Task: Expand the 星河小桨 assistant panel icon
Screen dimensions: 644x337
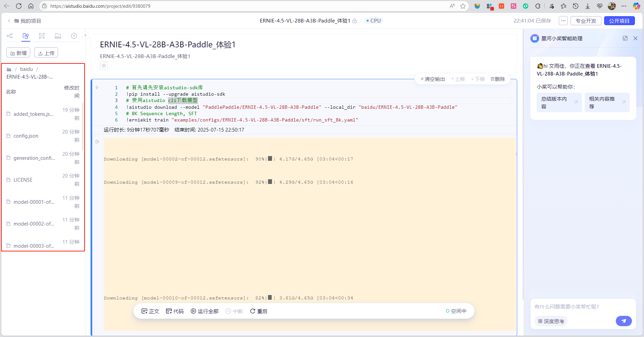Action: pyautogui.click(x=625, y=38)
